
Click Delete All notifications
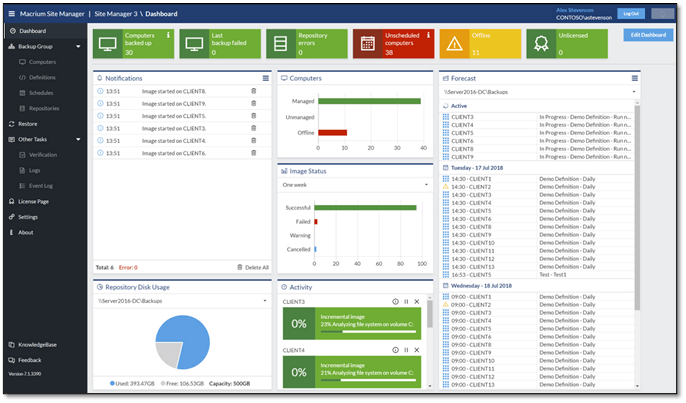253,267
